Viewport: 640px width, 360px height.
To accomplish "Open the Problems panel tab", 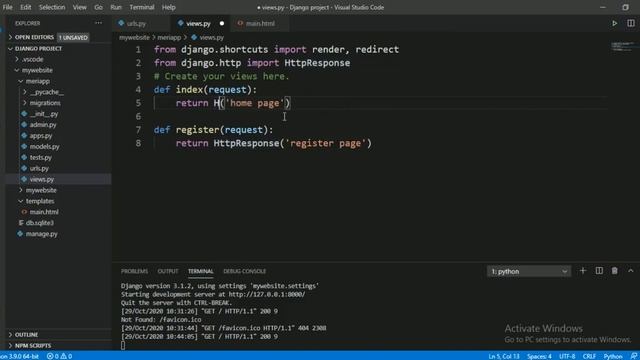I will click(134, 271).
